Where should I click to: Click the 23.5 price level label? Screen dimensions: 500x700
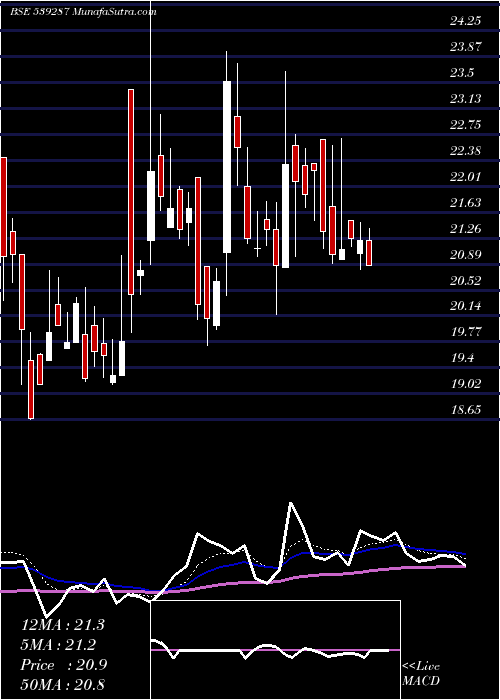(462, 73)
